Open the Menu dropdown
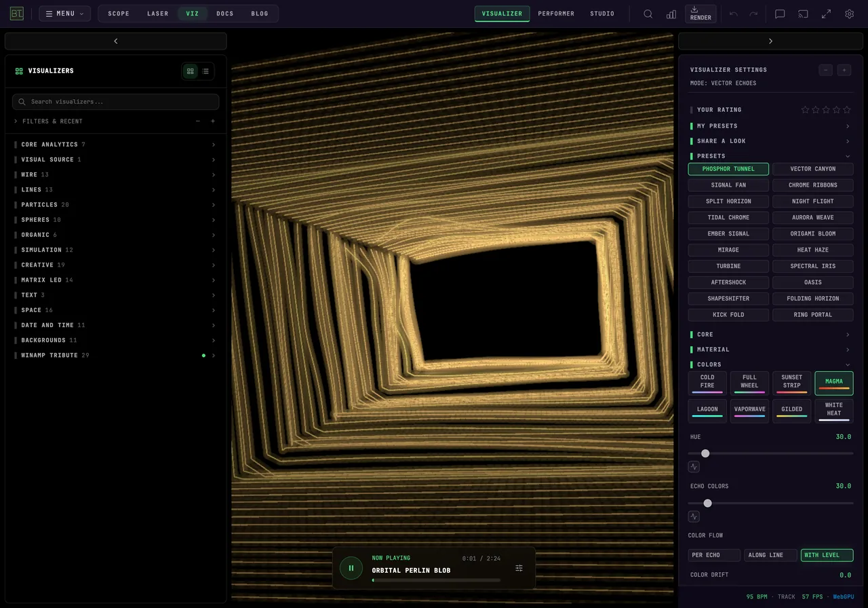This screenshot has width=868, height=608. (x=65, y=14)
